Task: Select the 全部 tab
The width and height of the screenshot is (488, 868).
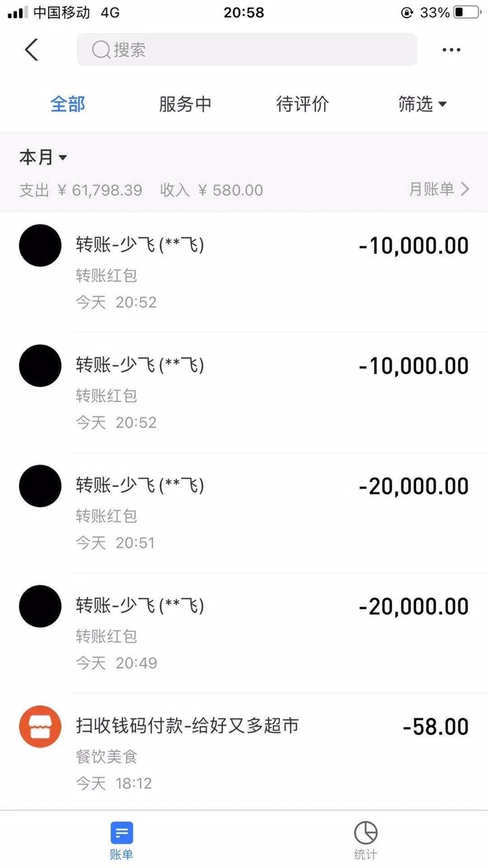Action: tap(68, 104)
